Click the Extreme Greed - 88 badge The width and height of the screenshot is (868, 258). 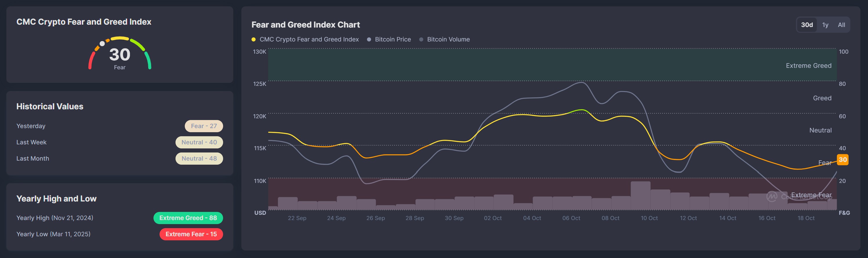coord(188,218)
